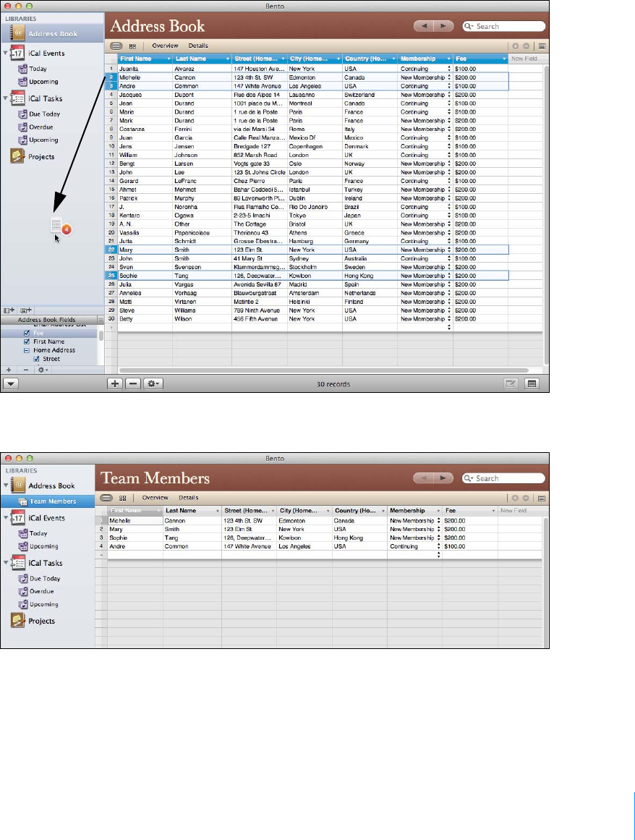Collapse iCal Events triangle in bottom window
The height and width of the screenshot is (840, 635).
click(x=5, y=518)
